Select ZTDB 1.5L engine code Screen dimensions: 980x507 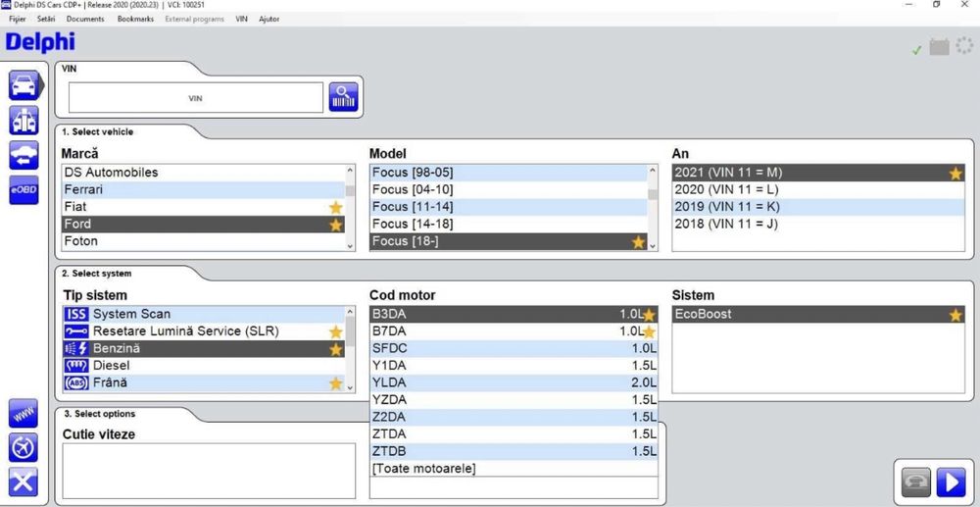pos(514,451)
